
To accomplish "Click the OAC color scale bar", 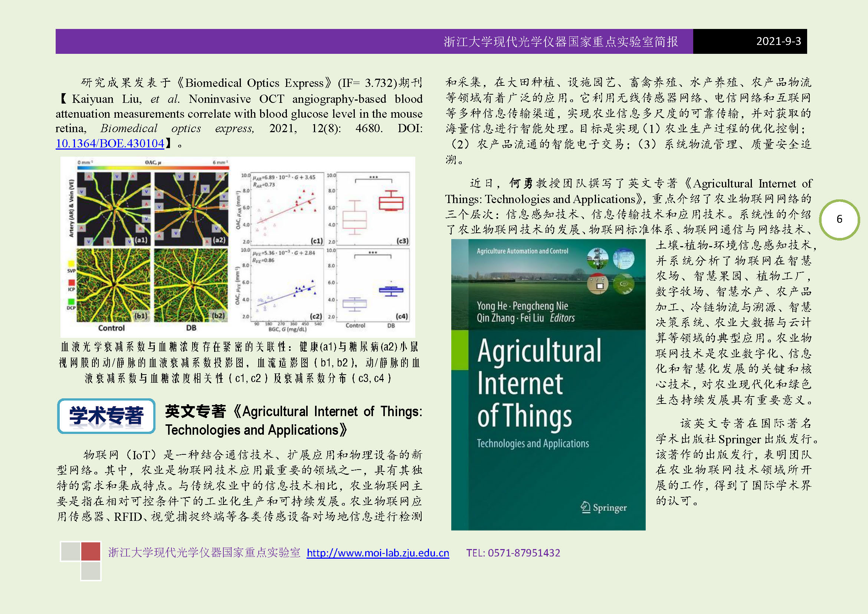I will pos(153,167).
